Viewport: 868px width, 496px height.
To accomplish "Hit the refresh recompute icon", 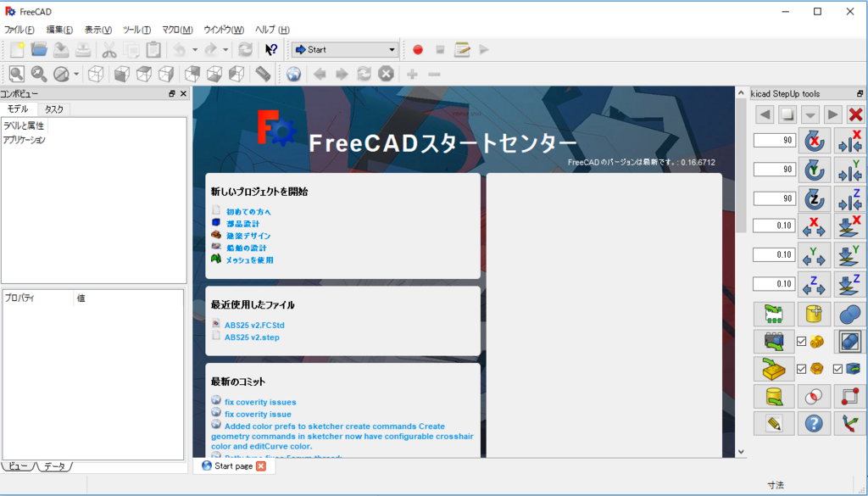I will coord(245,50).
